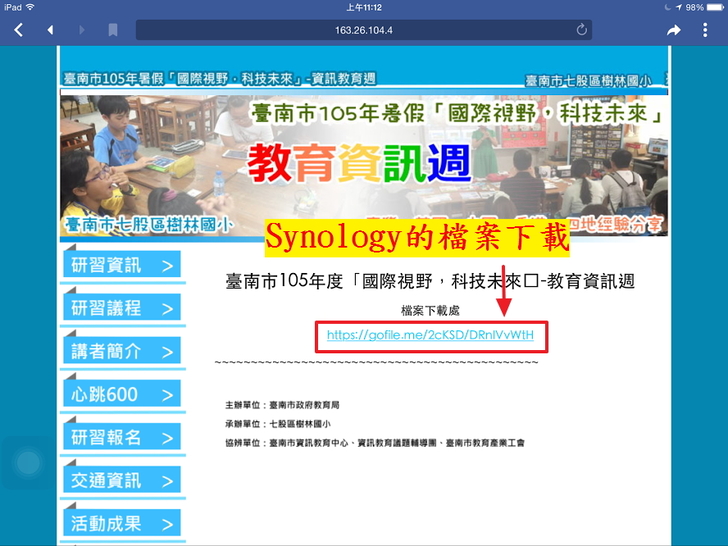Tap the status bar clock 上午11:12
The image size is (728, 546).
pyautogui.click(x=364, y=7)
